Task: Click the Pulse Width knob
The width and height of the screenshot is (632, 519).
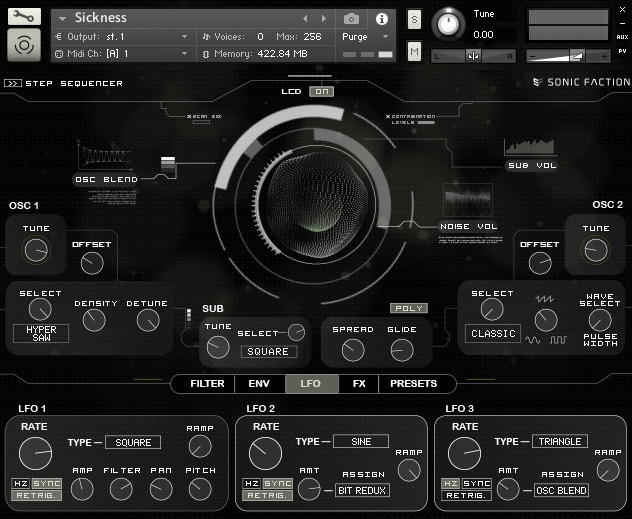Action: (600, 320)
